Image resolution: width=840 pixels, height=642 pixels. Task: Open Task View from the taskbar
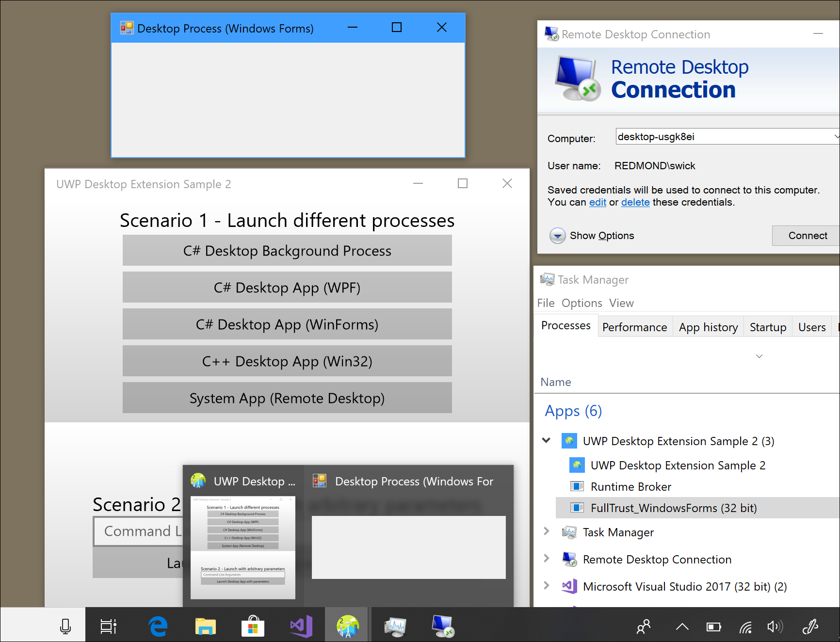[x=108, y=626]
